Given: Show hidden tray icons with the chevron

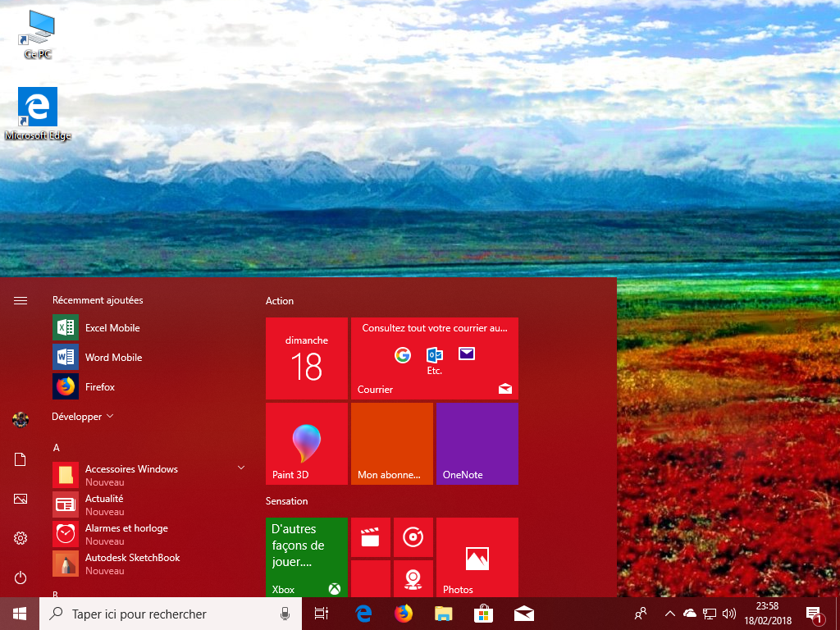Looking at the screenshot, I should coord(669,614).
